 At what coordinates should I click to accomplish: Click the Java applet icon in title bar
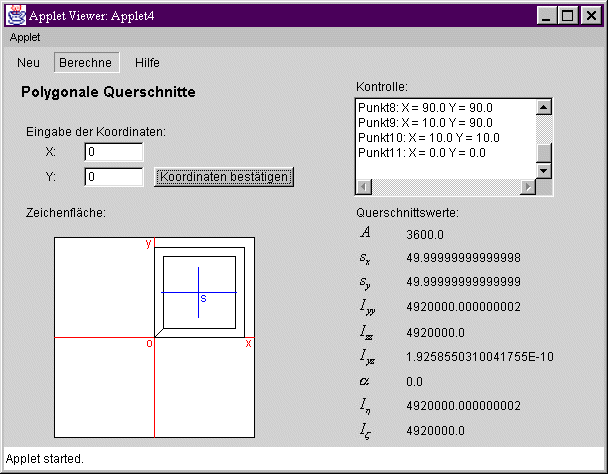point(16,15)
